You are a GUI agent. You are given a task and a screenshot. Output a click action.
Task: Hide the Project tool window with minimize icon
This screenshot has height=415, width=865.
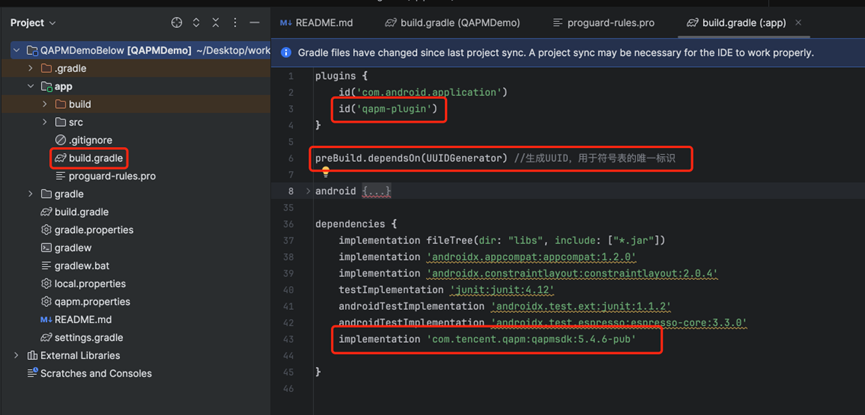point(254,22)
